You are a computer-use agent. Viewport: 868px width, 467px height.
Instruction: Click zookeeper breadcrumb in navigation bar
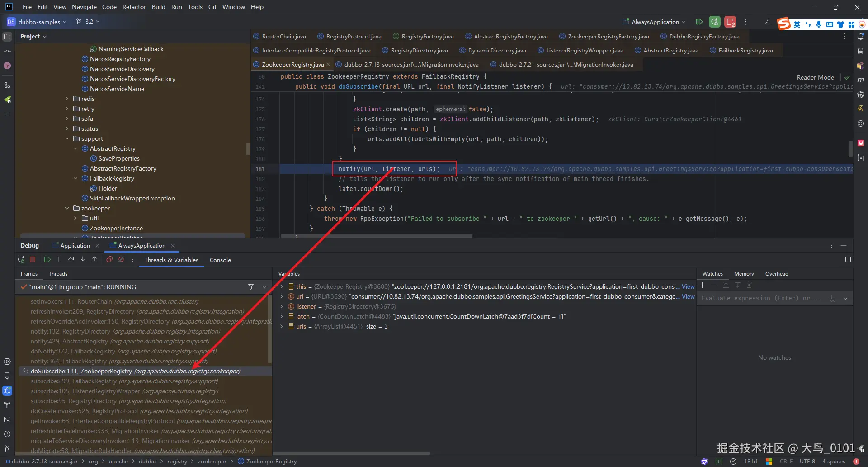point(212,461)
